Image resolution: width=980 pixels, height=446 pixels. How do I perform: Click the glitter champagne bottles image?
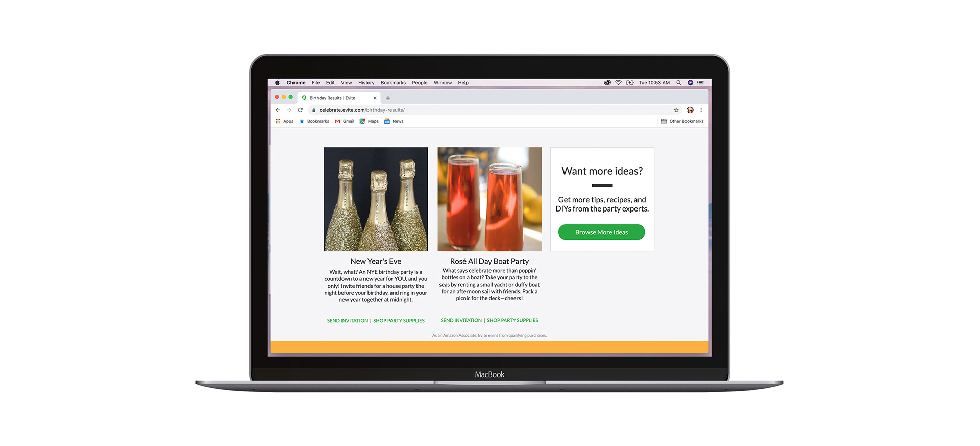(376, 199)
